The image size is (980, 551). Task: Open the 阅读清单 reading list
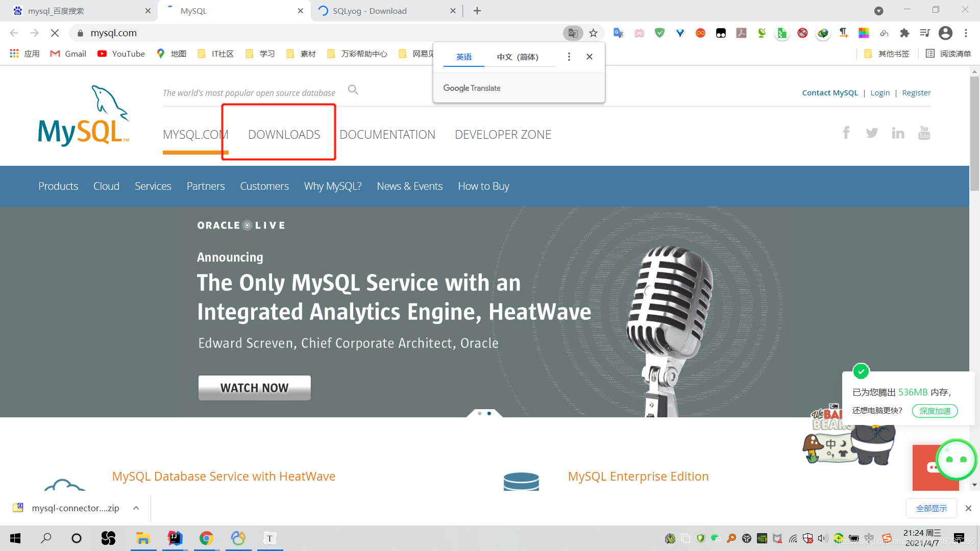948,54
